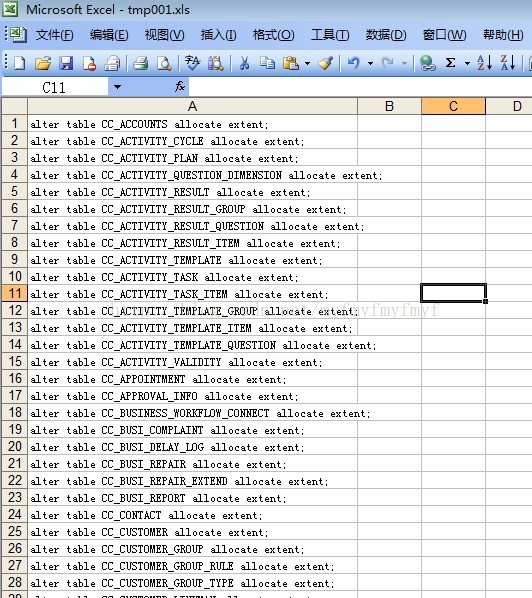The height and width of the screenshot is (598, 532).
Task: Select the Format Painter brush
Action: point(325,63)
